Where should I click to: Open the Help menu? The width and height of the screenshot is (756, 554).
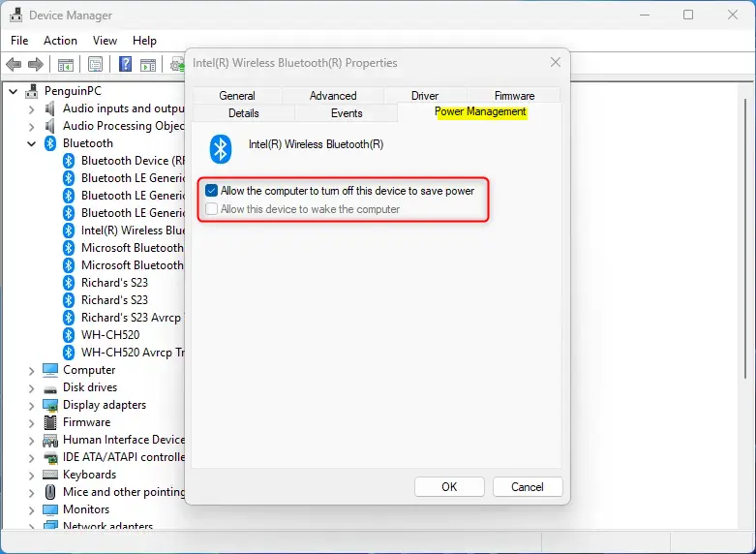click(144, 41)
